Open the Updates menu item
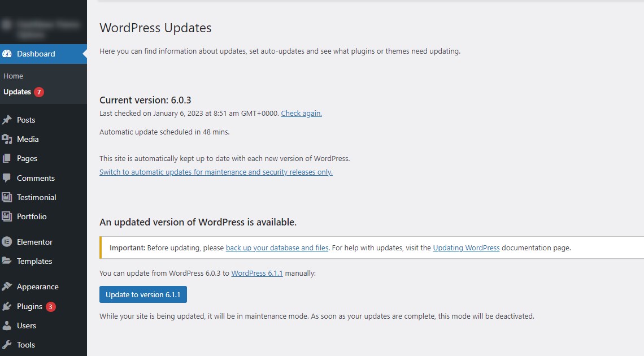The width and height of the screenshot is (644, 356). click(x=18, y=92)
